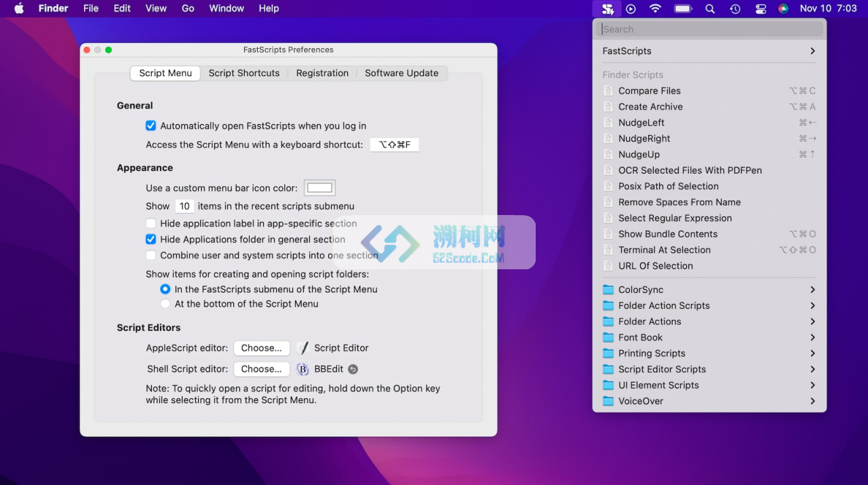Screen dimensions: 868x485
Task: Click the BBEdit app icon
Action: [x=302, y=369]
